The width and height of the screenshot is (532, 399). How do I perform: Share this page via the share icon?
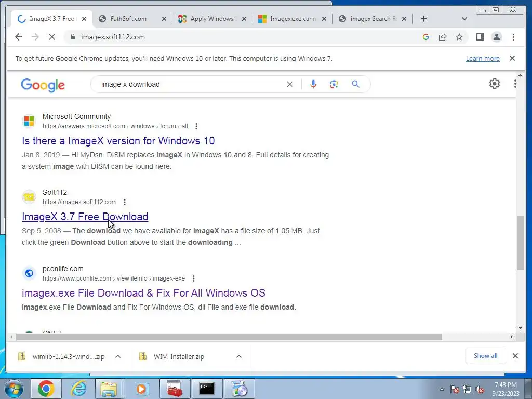[443, 37]
